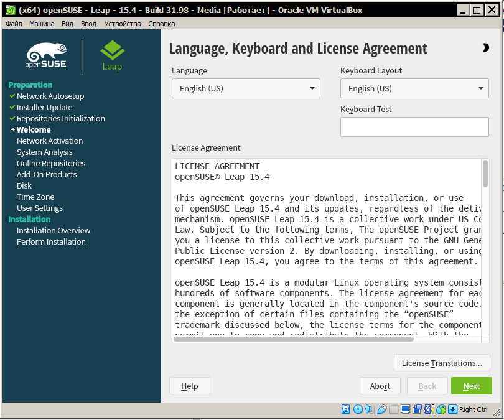Click the Installation section heading
The image size is (504, 420).
coord(29,219)
